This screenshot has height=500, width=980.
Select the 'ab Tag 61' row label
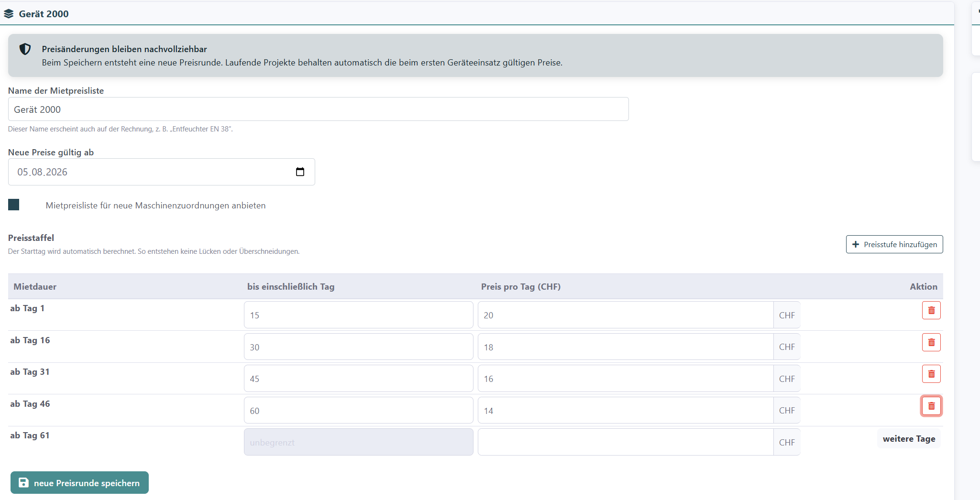click(x=30, y=435)
